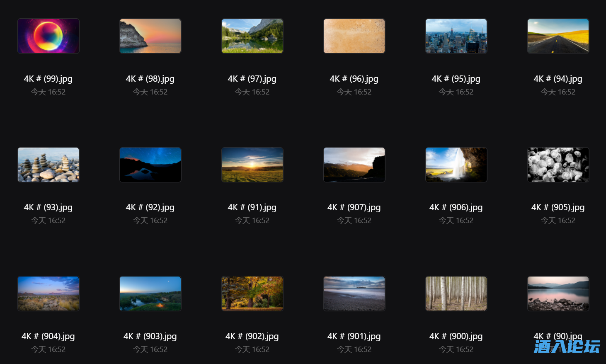Select the "今天 16:52" date under 4K # (907).jpg
Image resolution: width=606 pixels, height=364 pixels.
354,221
